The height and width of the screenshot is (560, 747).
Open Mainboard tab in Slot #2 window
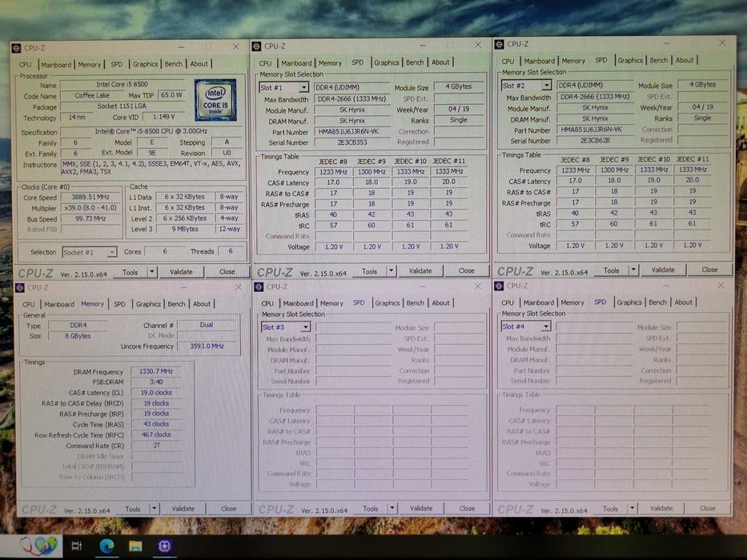tap(540, 61)
